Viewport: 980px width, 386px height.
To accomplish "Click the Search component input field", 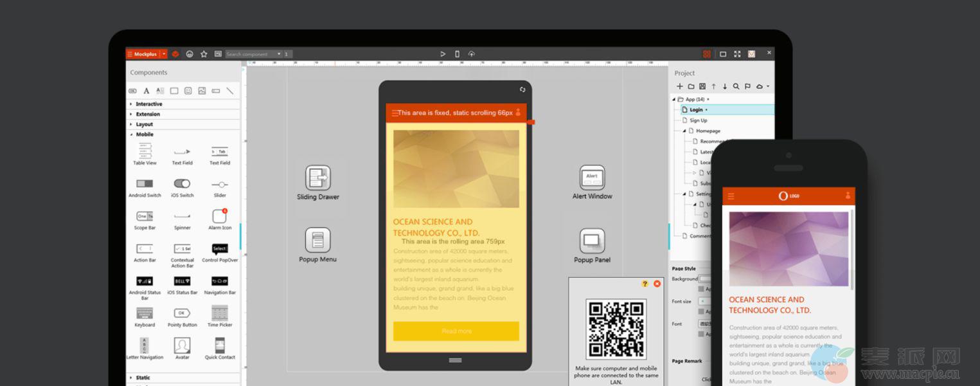I will tap(253, 54).
